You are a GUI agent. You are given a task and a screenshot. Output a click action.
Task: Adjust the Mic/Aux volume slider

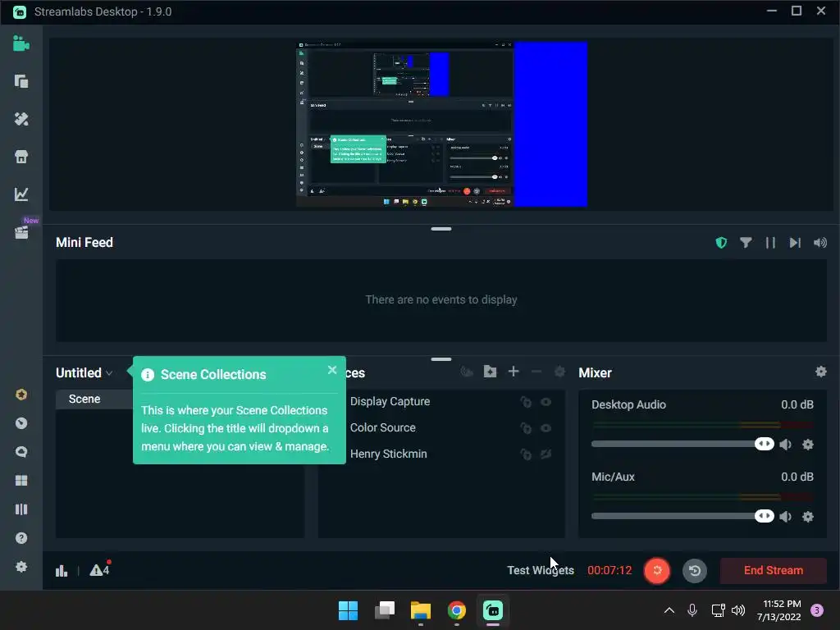[682, 517]
